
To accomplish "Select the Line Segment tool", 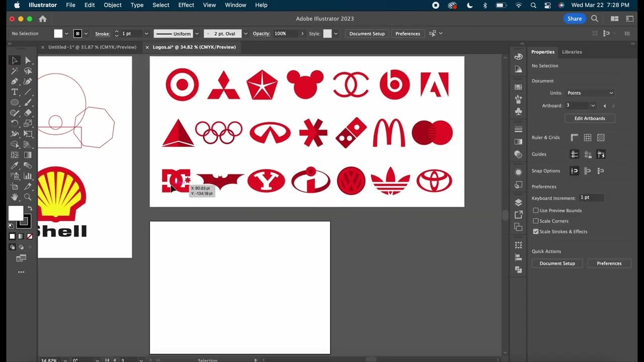I will pyautogui.click(x=28, y=92).
